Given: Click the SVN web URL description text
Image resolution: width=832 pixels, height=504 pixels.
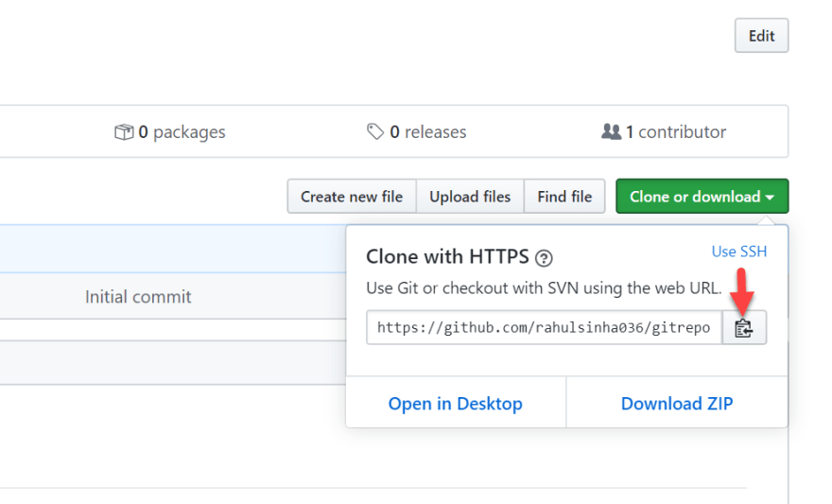Looking at the screenshot, I should tap(544, 288).
